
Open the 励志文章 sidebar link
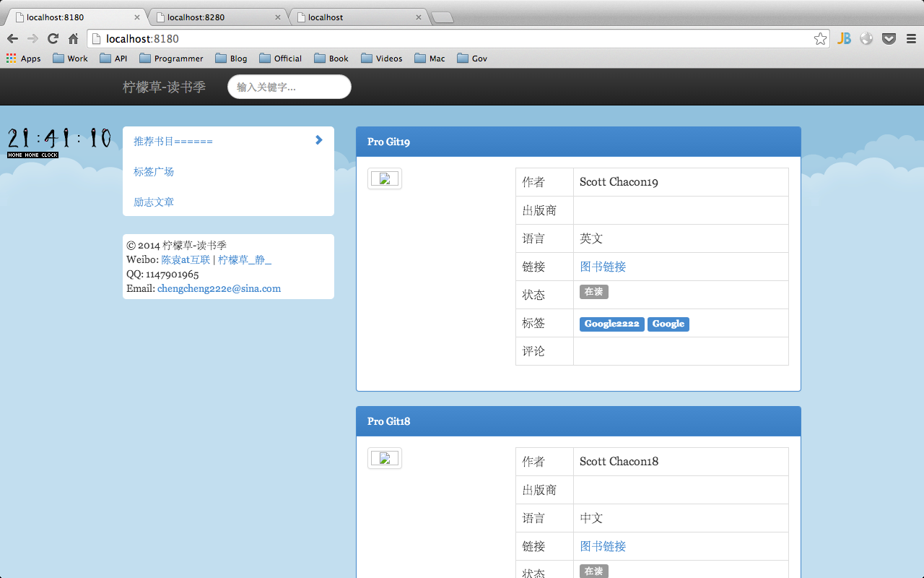point(153,202)
